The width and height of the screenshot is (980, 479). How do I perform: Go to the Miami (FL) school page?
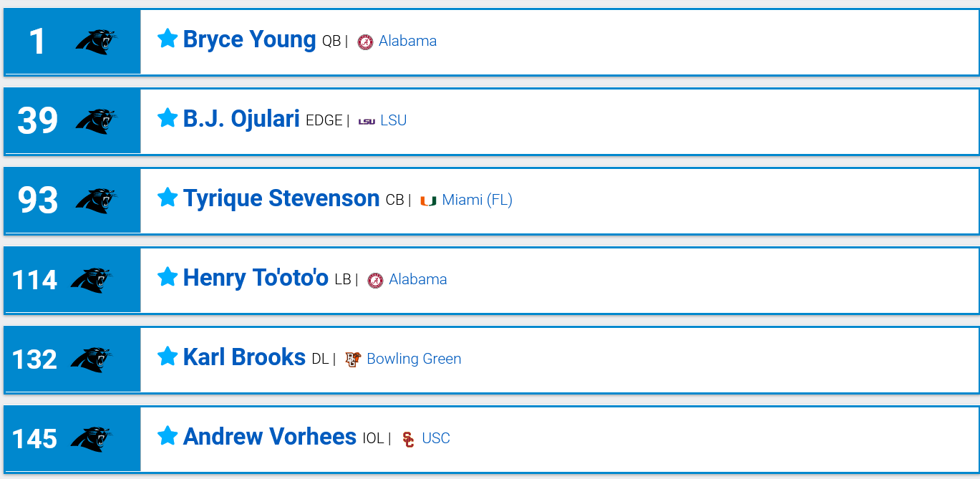point(477,200)
